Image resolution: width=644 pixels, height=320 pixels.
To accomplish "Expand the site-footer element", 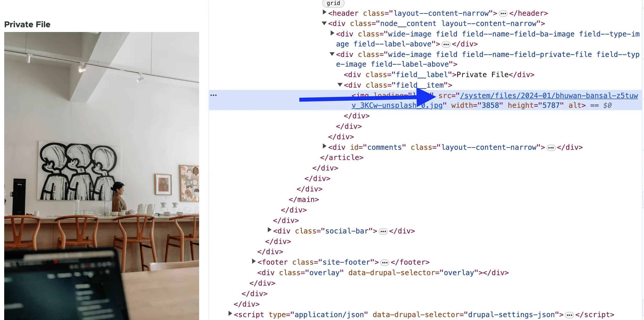I will coord(254,261).
